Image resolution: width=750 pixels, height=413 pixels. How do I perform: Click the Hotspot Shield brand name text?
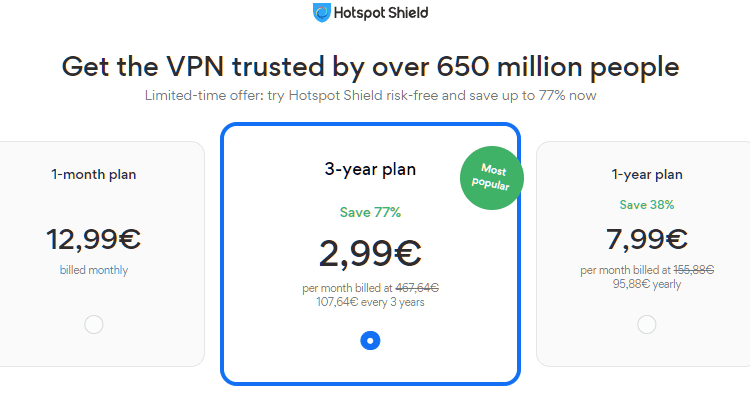tap(381, 13)
